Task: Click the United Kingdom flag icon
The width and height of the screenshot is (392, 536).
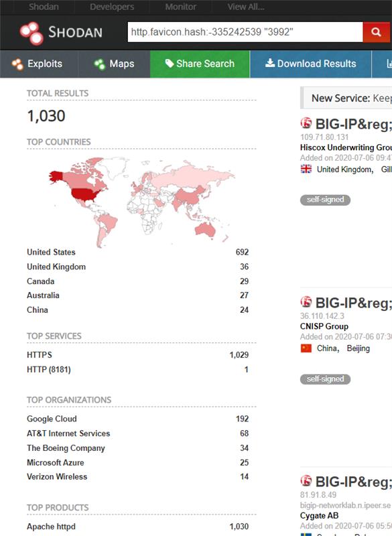Action: click(306, 169)
